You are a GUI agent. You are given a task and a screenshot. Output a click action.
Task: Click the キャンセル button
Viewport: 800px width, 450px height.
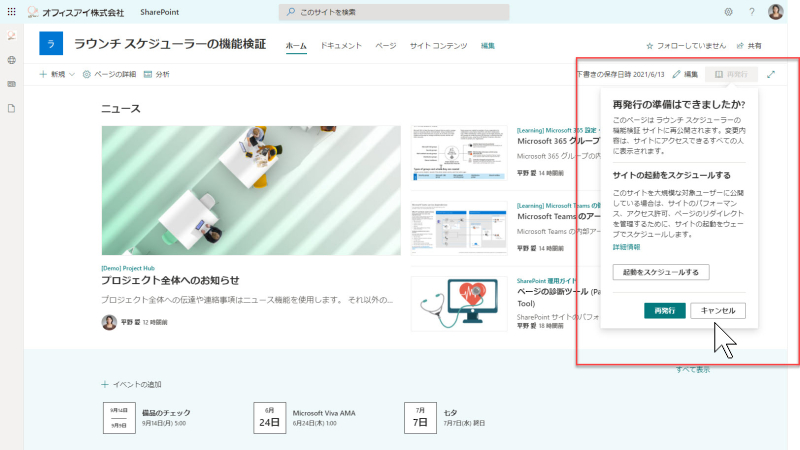coord(718,310)
